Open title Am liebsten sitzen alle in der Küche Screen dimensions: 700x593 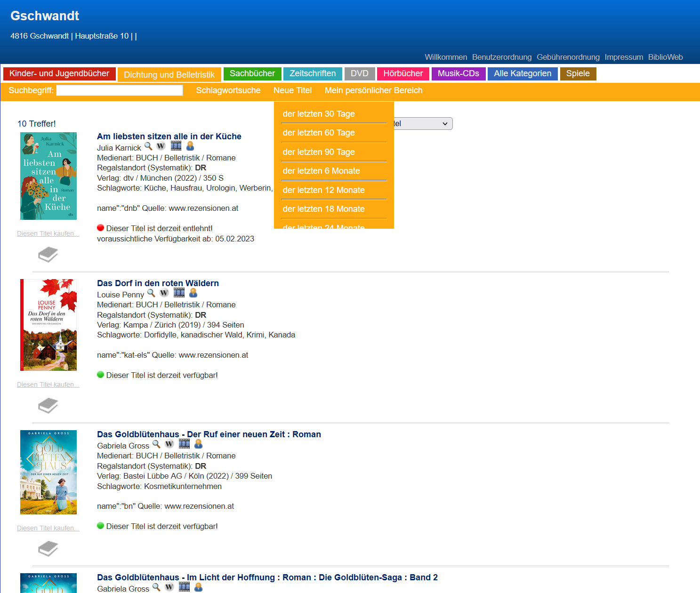pyautogui.click(x=169, y=136)
